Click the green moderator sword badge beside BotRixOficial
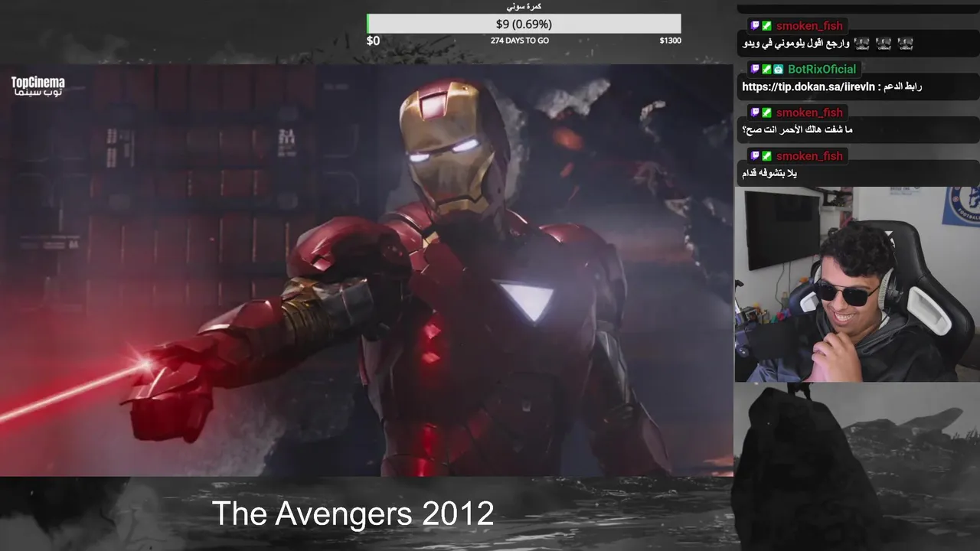980x551 pixels. coord(766,69)
